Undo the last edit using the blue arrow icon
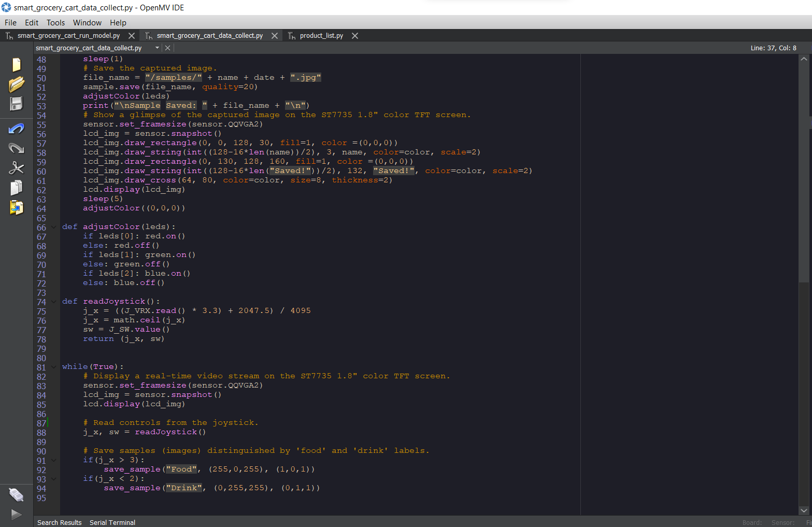Screen dimensions: 812x527 point(16,129)
